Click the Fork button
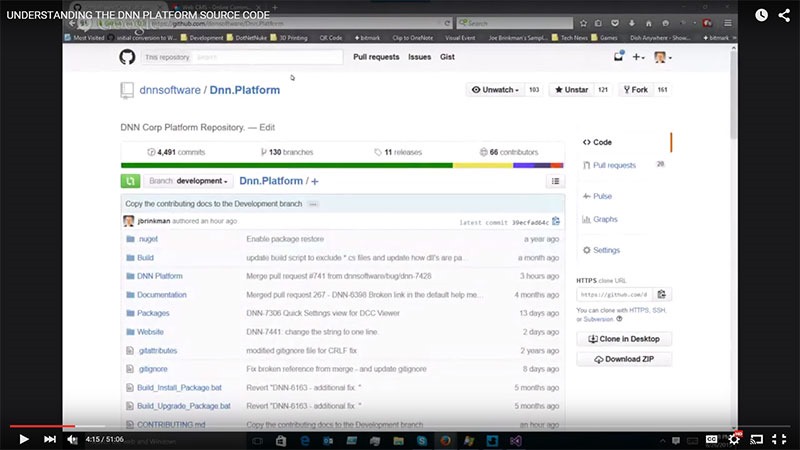800x450 pixels. tap(636, 90)
